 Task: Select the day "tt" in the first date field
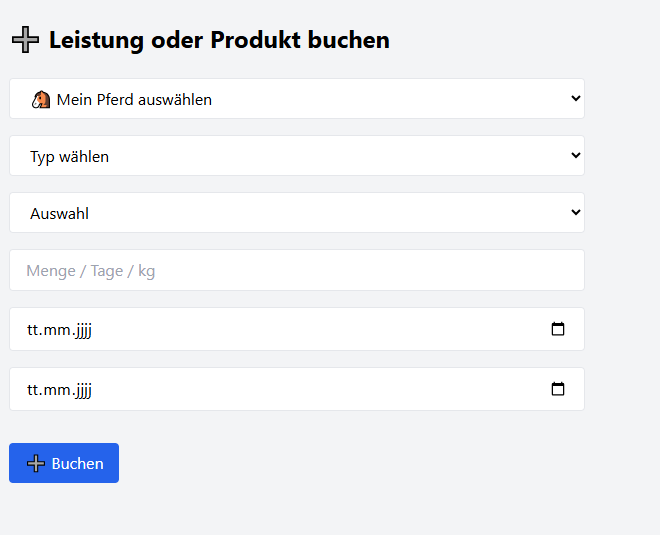[x=34, y=329]
